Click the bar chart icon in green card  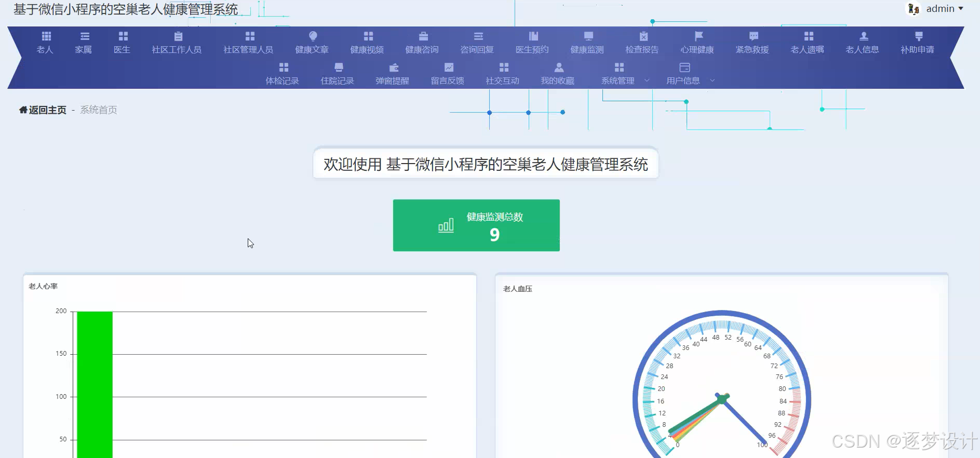pyautogui.click(x=446, y=225)
